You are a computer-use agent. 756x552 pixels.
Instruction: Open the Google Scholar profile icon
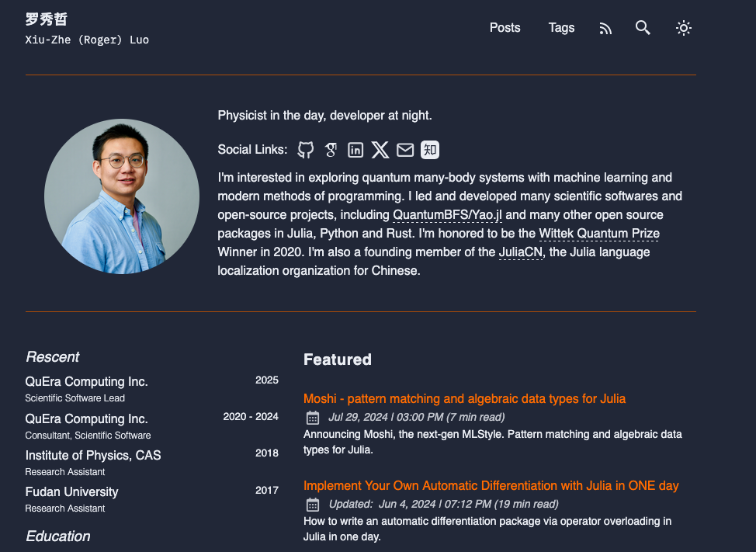tap(331, 150)
